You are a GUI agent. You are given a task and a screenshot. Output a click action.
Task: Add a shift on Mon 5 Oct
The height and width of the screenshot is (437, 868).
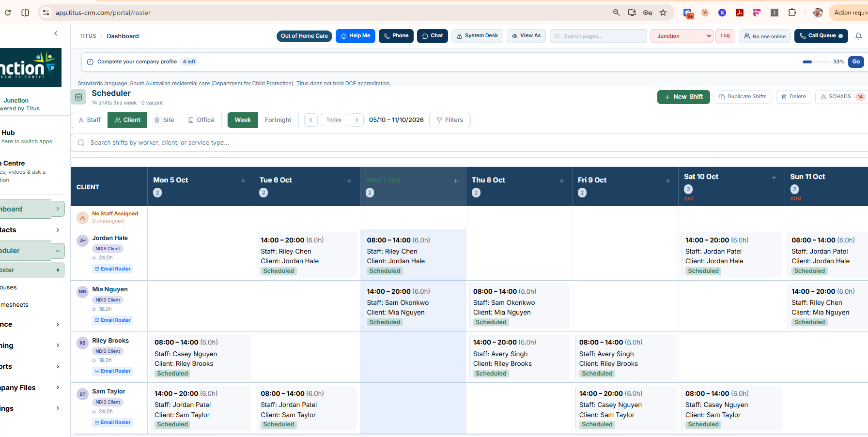pyautogui.click(x=243, y=181)
